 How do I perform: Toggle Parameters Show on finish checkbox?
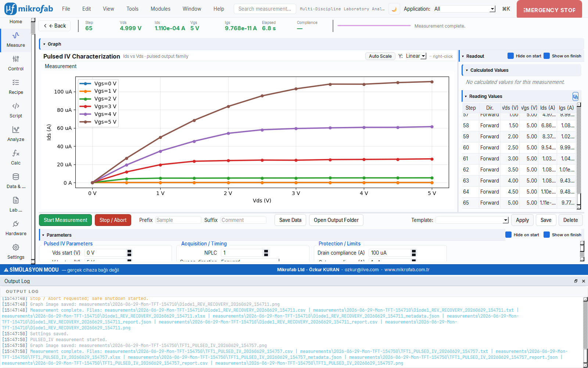point(546,235)
